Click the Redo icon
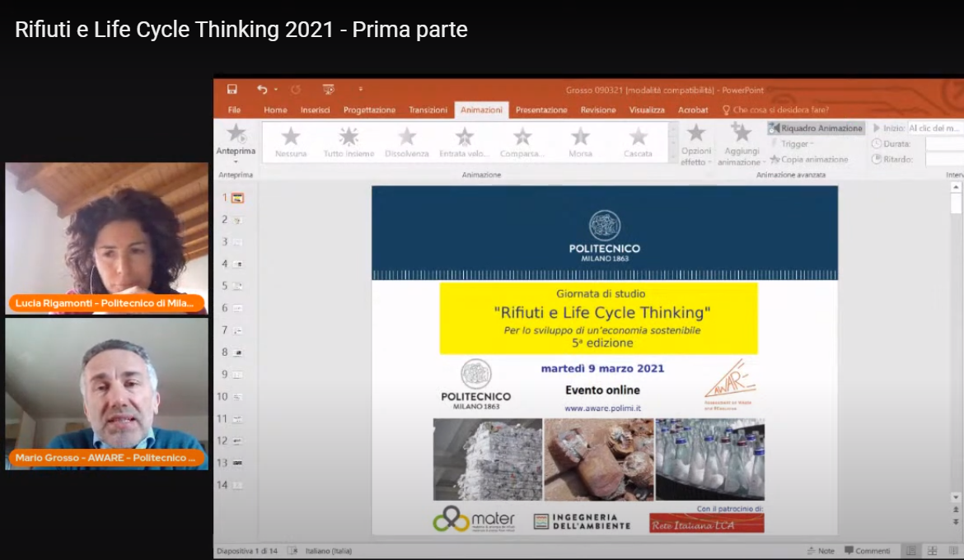Viewport: 964px width, 560px height. pos(296,89)
